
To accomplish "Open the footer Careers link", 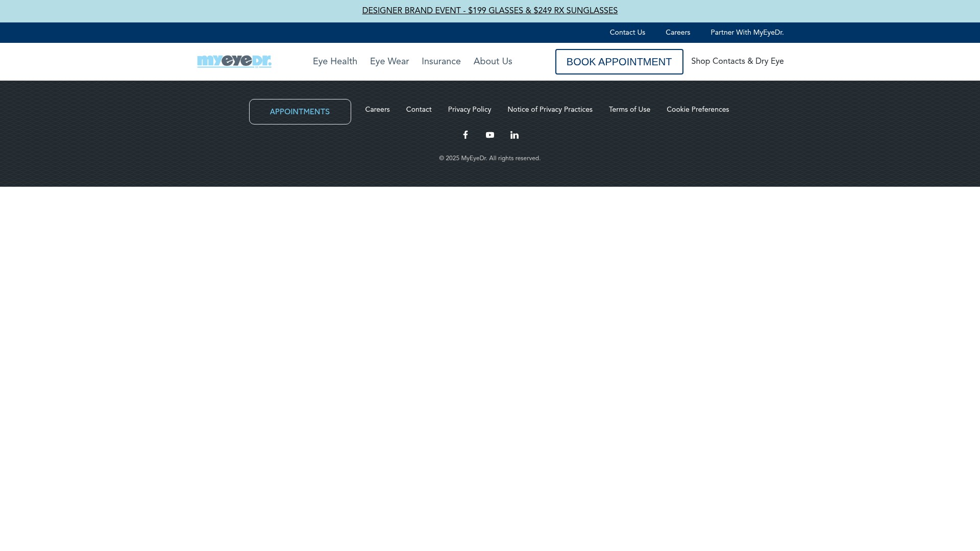I will [377, 110].
